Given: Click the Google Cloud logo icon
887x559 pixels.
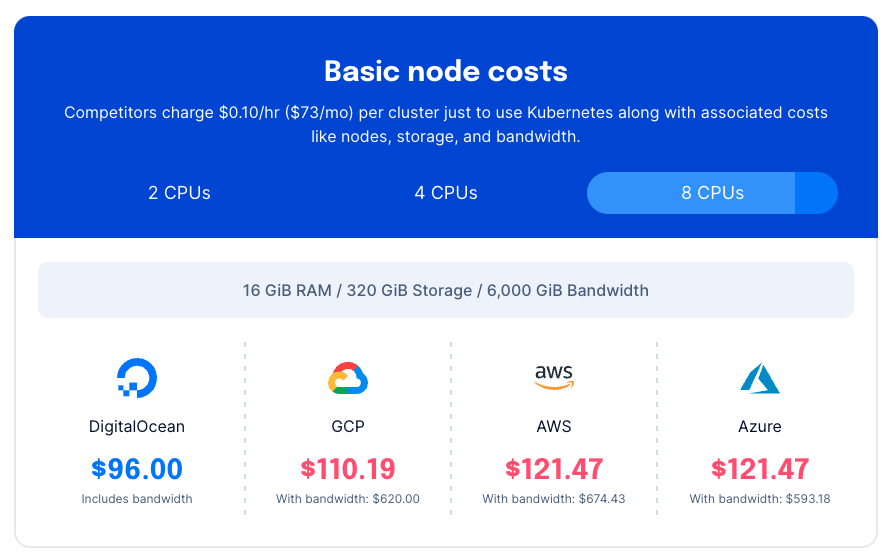Looking at the screenshot, I should (348, 379).
